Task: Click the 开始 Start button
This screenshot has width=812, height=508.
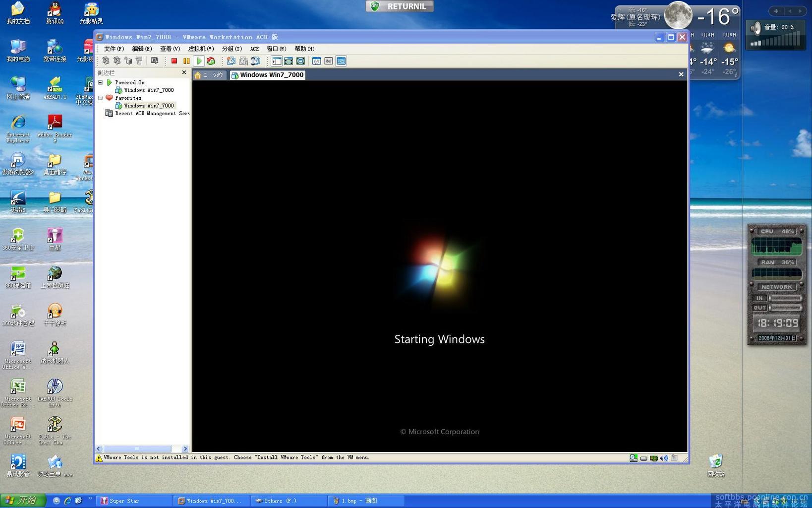Action: click(23, 501)
